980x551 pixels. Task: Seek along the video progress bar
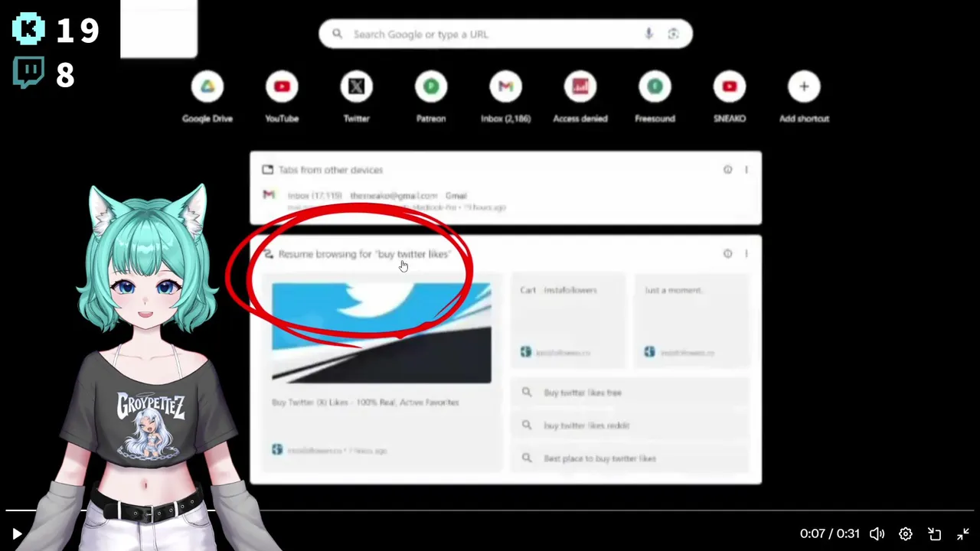[490, 510]
